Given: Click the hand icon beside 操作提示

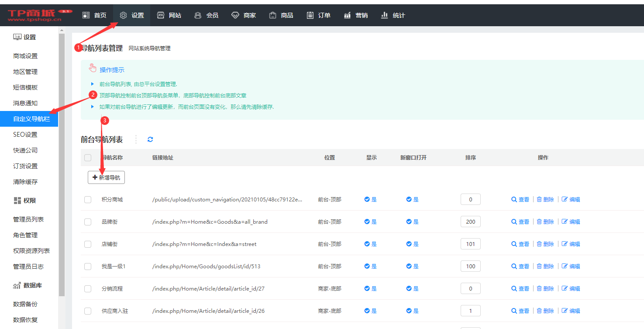Looking at the screenshot, I should coord(92,68).
